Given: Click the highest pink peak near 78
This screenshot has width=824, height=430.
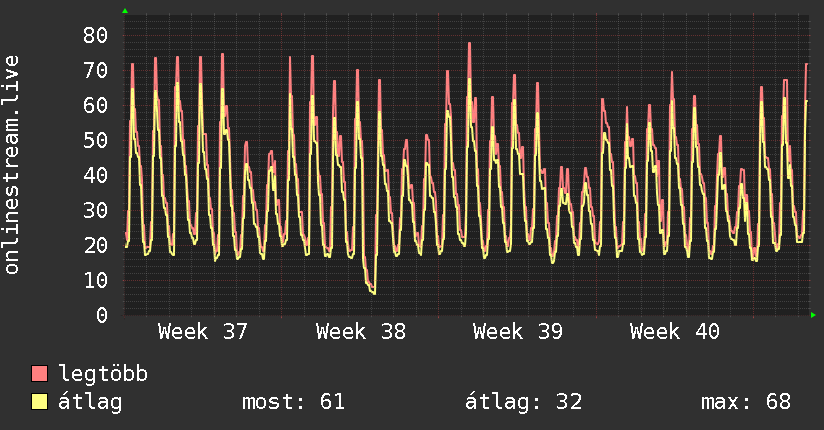Looking at the screenshot, I should (x=469, y=44).
